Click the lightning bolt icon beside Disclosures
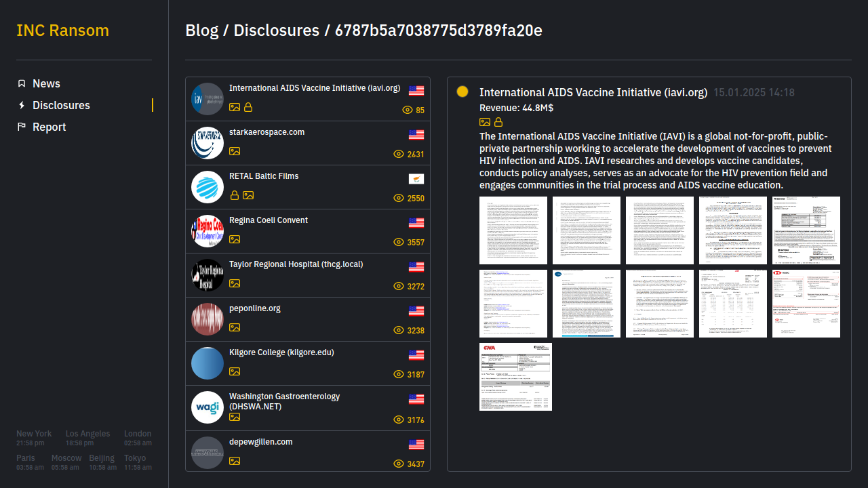Screen dimensions: 868x488 pos(22,105)
